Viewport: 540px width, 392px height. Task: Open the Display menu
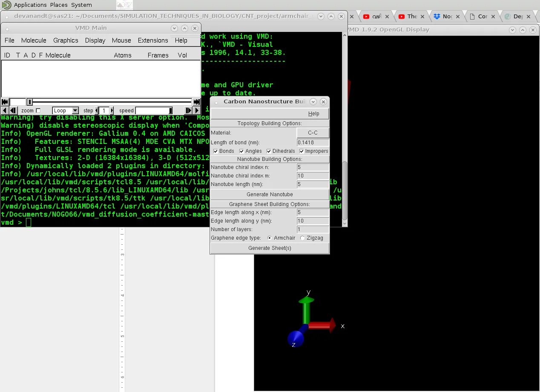coord(95,40)
